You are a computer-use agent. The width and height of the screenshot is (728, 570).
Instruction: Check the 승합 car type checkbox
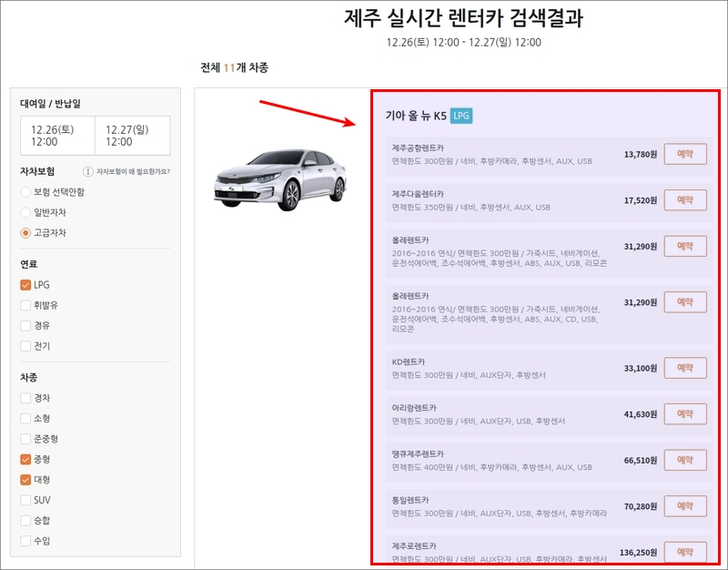pos(25,521)
